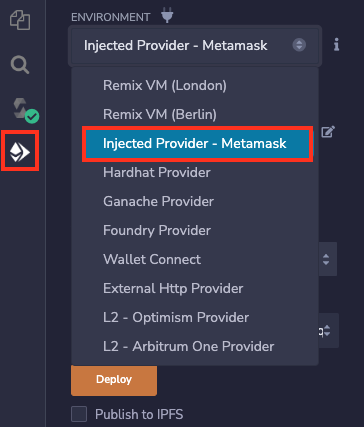The width and height of the screenshot is (364, 427).
Task: Click the orange Deploy button
Action: tap(114, 380)
